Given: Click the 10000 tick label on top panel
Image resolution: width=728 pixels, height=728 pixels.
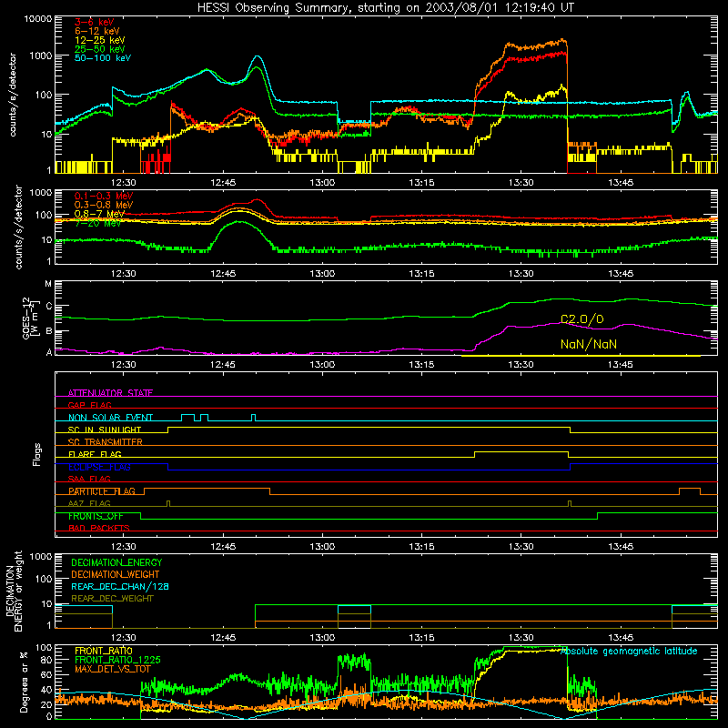Looking at the screenshot, I should [37, 19].
